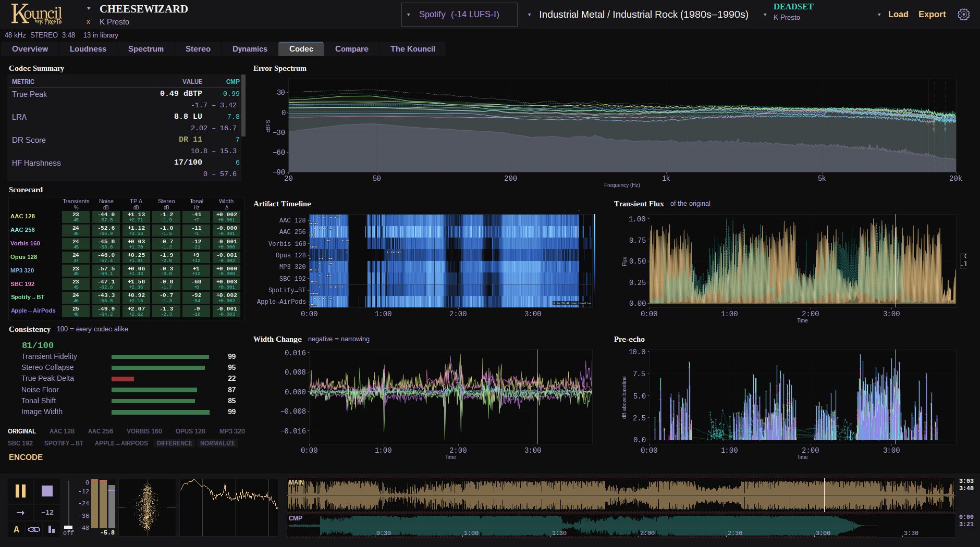Toggle the chain link icon

pos(34,529)
